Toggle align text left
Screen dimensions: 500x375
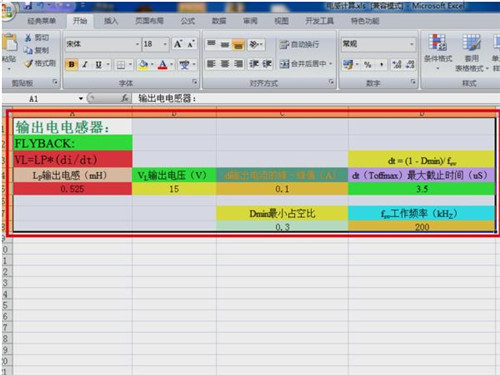(x=211, y=64)
